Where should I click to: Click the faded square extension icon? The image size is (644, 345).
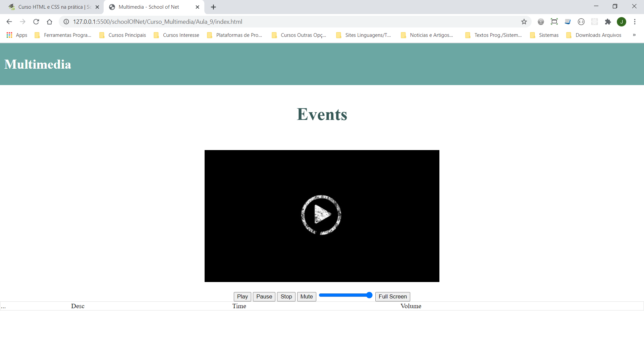[594, 22]
